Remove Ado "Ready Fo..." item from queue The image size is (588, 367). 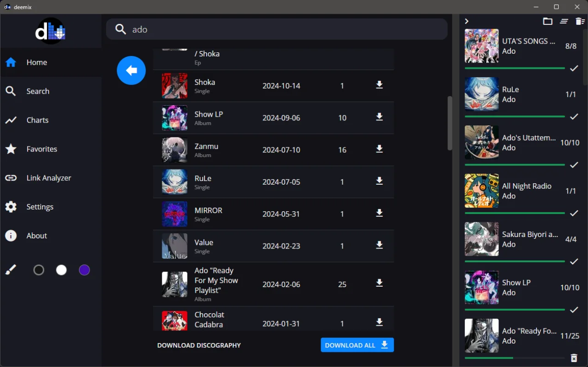(x=574, y=358)
